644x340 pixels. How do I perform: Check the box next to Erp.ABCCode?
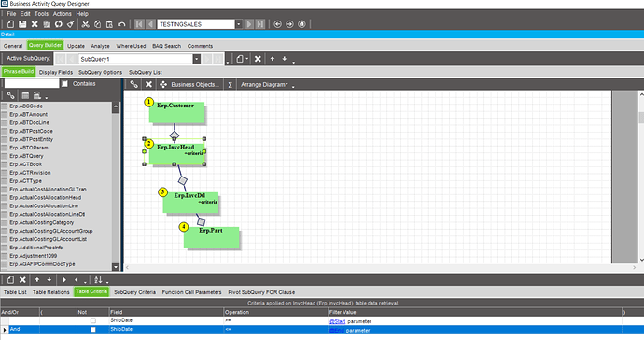coord(5,106)
